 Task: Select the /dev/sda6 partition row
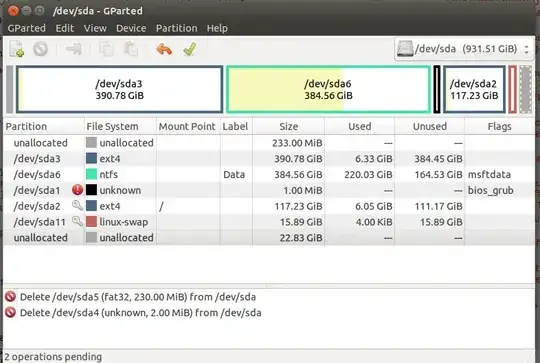point(269,174)
